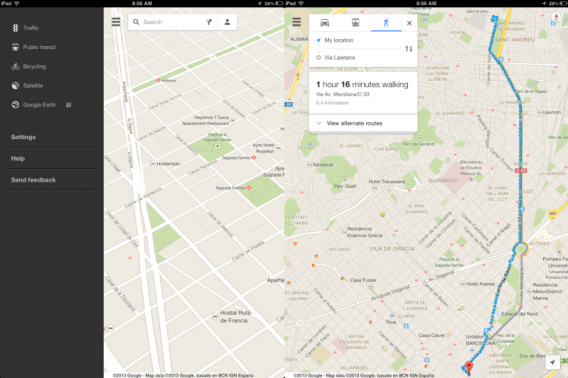Click the hamburger menu icon on right map

pos(296,22)
